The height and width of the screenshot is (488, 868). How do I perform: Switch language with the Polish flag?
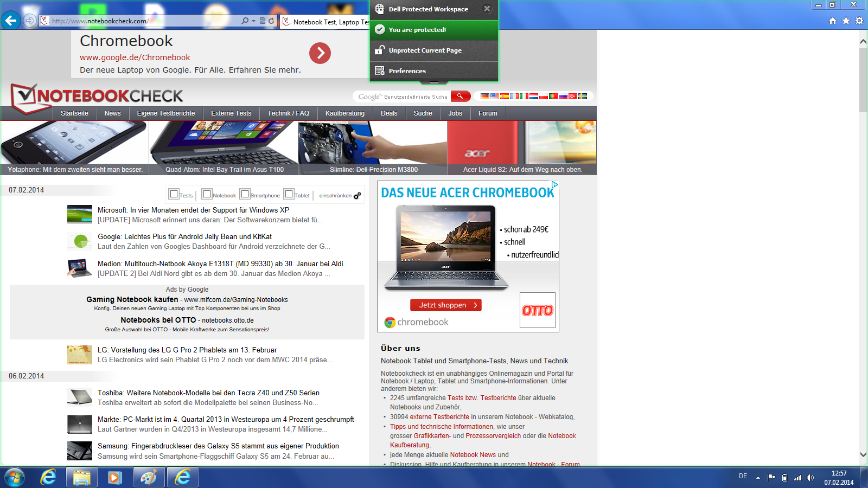click(544, 97)
